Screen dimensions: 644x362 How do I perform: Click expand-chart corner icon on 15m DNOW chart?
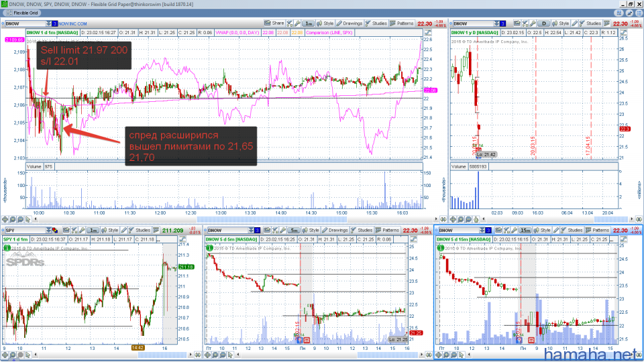(623, 239)
